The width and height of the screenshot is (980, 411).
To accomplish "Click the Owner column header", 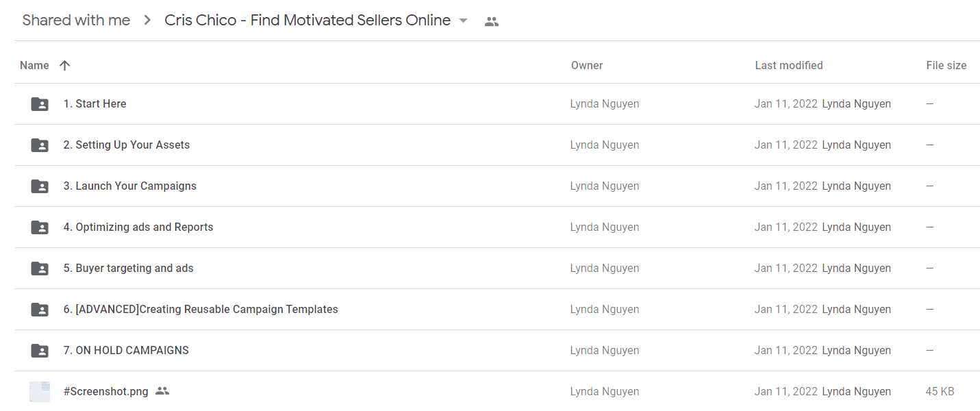I will click(587, 66).
